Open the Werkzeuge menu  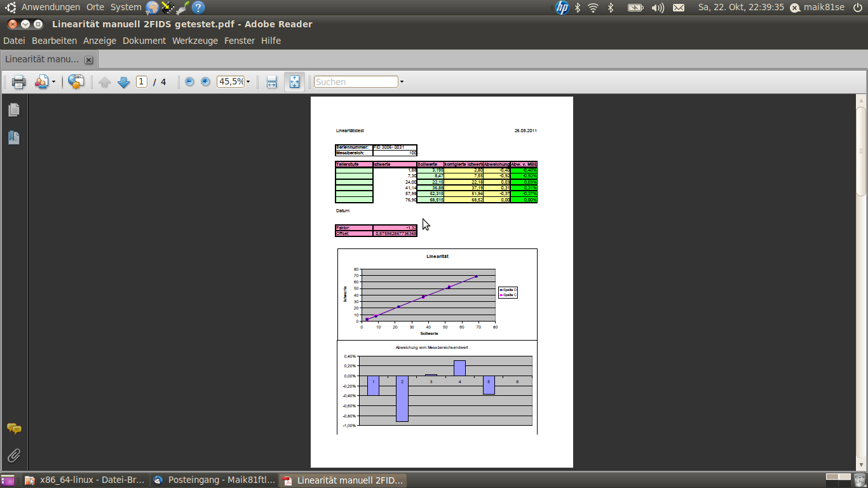click(194, 41)
